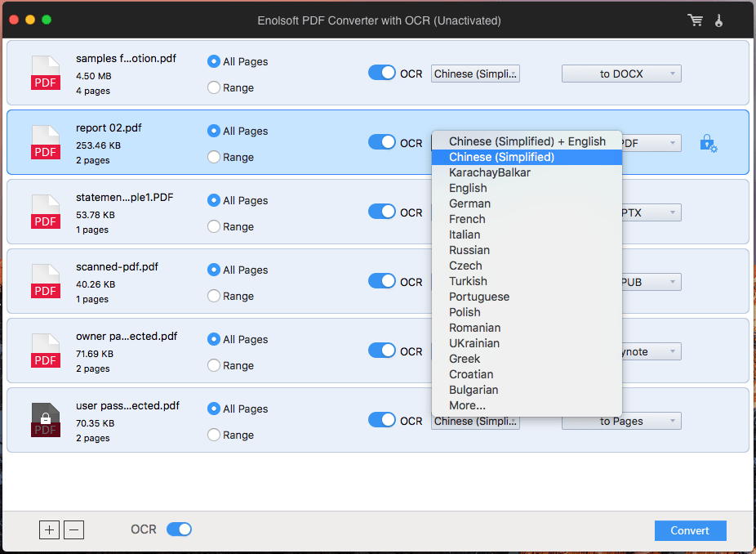Choose Czech from language list
756x554 pixels.
coord(527,266)
